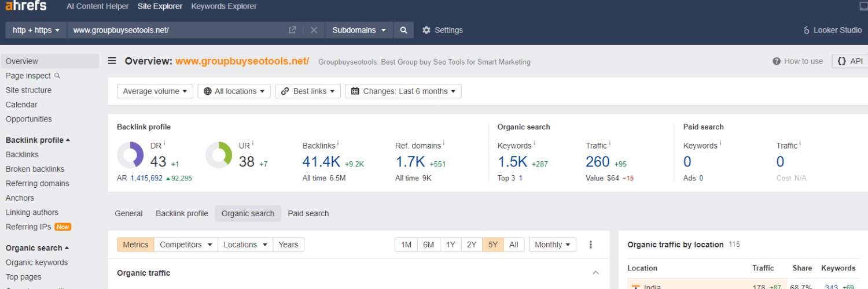
Task: Switch to the Organic search tab
Action: pyautogui.click(x=248, y=213)
